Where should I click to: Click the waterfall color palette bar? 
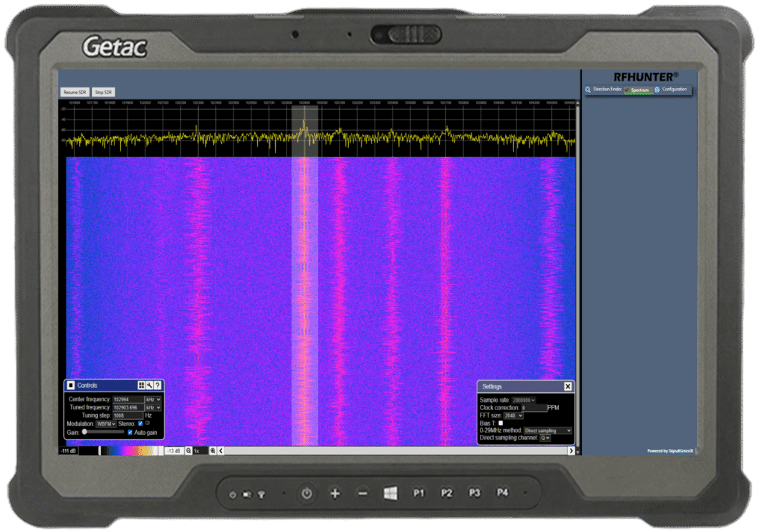[x=122, y=451]
